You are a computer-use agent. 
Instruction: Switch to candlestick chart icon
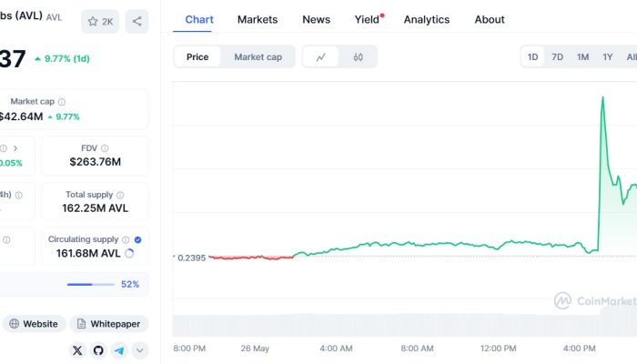point(359,57)
